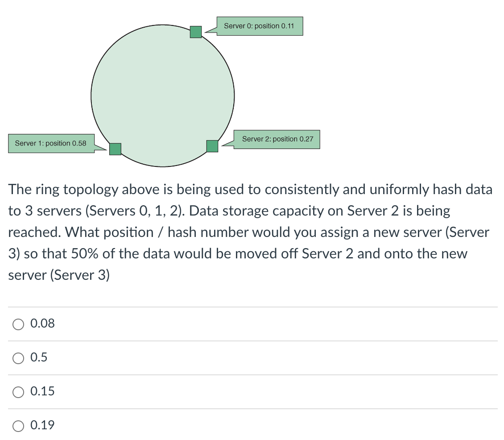Click the ring topology circle

tap(163, 96)
